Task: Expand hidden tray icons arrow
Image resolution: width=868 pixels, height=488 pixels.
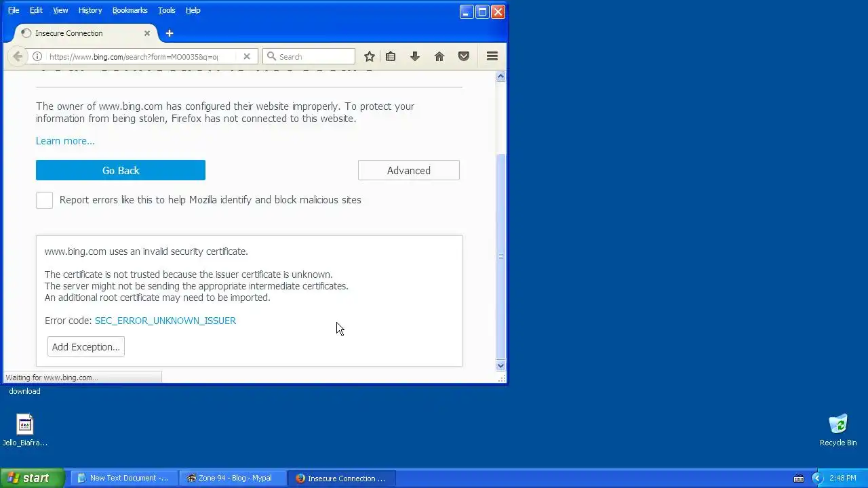Action: tap(816, 479)
